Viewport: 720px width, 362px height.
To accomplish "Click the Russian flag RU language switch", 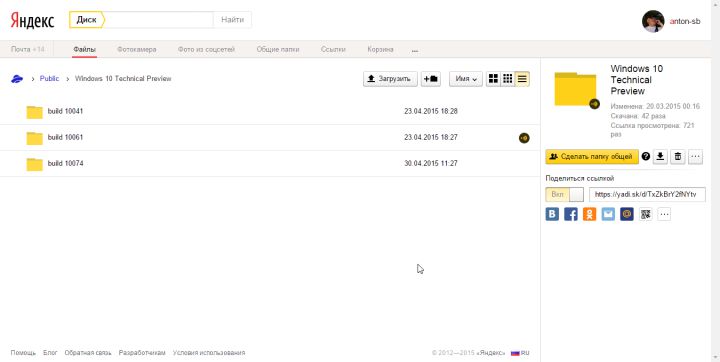I will (x=520, y=353).
